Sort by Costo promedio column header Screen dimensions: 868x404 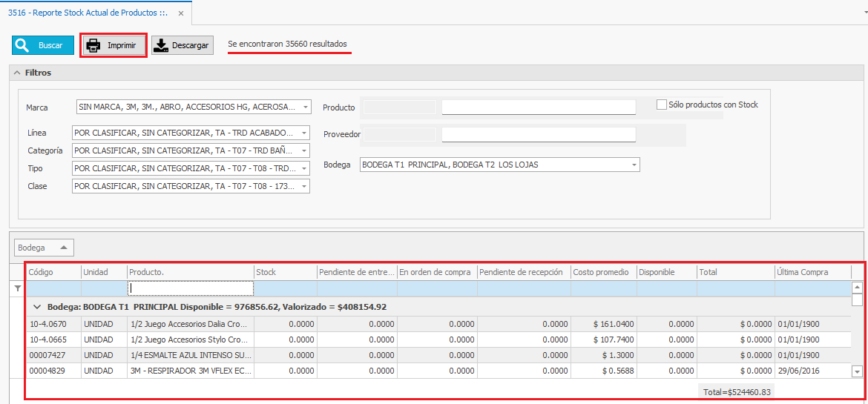tap(604, 272)
